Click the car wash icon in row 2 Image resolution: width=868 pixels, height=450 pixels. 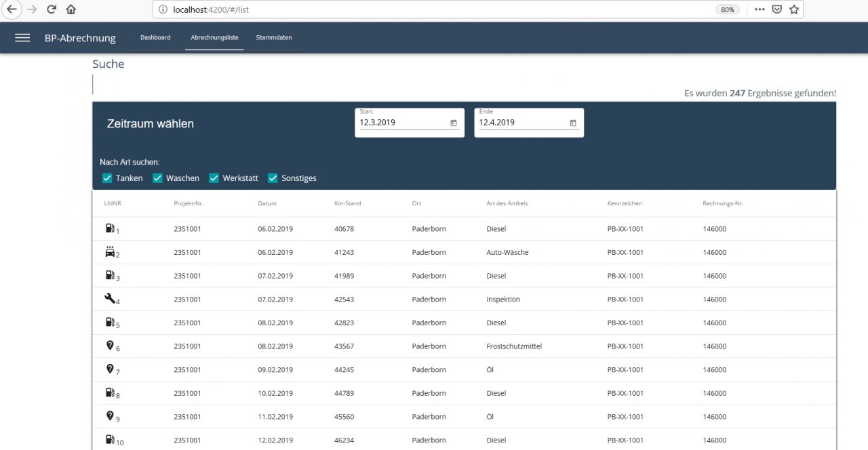[x=110, y=251]
